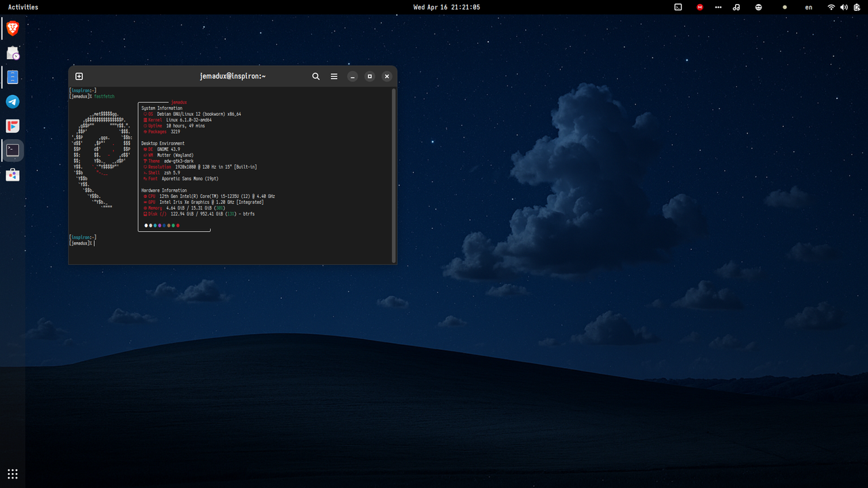Maximize the terminal window
Image resolution: width=868 pixels, height=488 pixels.
[370, 77]
